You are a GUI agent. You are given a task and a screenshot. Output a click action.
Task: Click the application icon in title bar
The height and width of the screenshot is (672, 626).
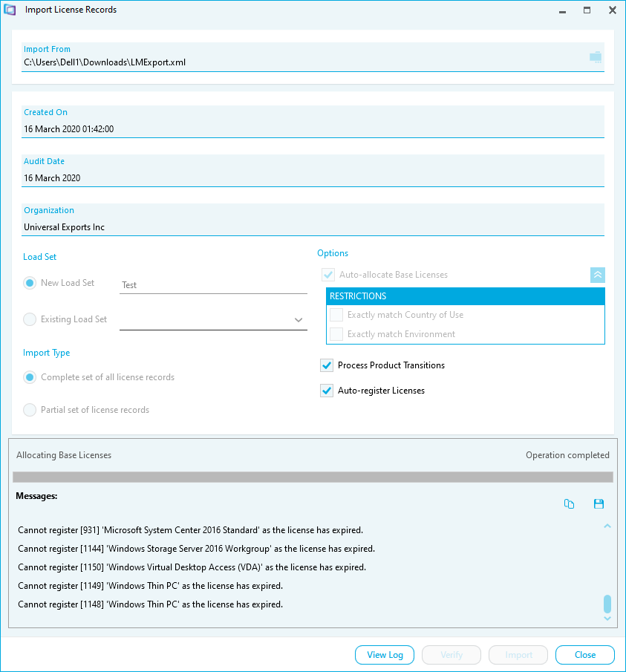(x=10, y=10)
